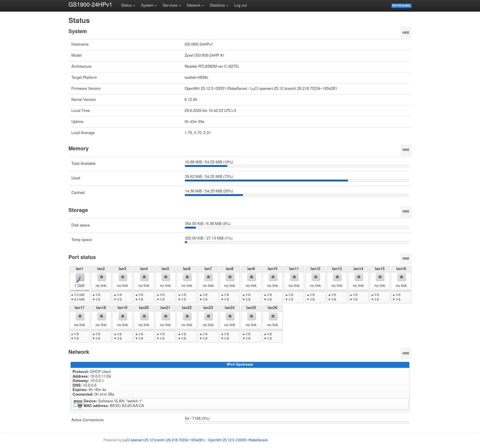Click the lan2 port icon

point(101,277)
